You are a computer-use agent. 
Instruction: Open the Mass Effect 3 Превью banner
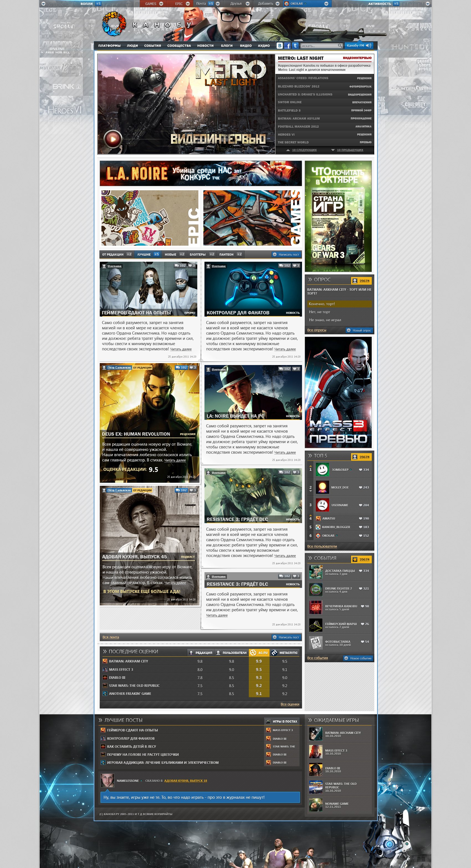coord(338,392)
